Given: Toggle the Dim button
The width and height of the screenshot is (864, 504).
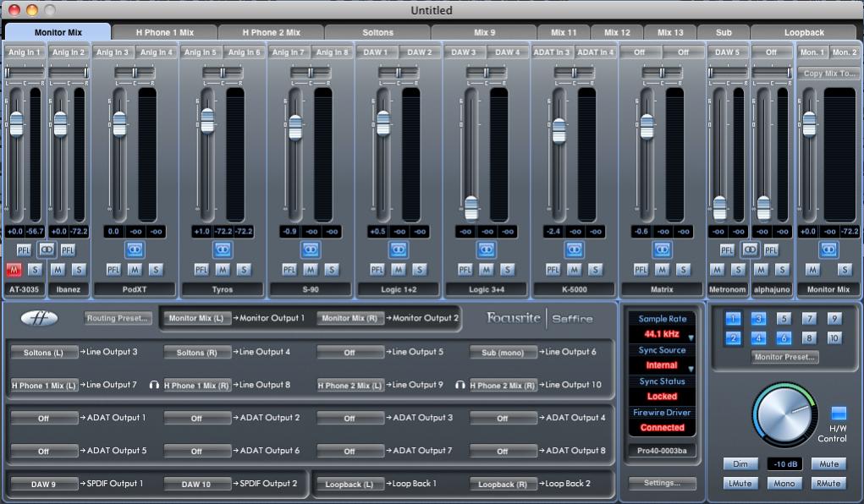Looking at the screenshot, I should (x=740, y=463).
